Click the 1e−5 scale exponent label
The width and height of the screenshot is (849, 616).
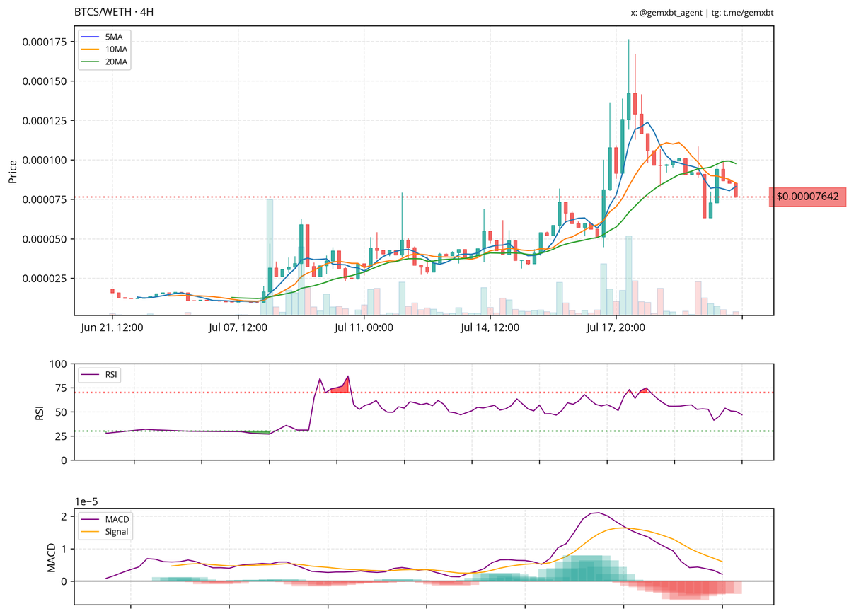click(x=88, y=501)
